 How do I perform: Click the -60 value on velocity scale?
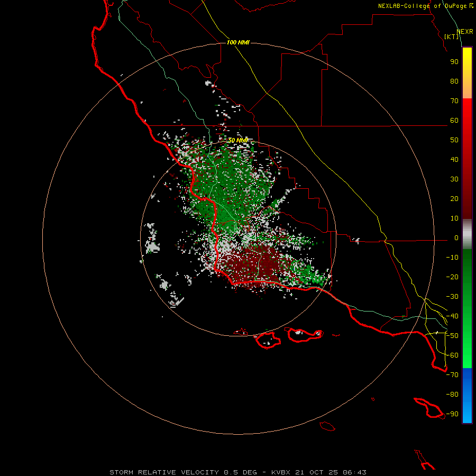pyautogui.click(x=452, y=355)
